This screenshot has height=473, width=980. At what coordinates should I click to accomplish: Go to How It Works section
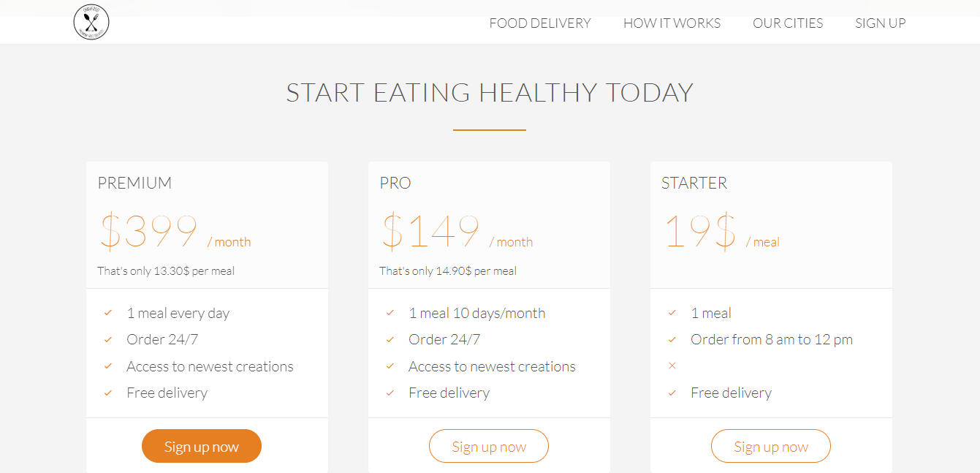[672, 23]
